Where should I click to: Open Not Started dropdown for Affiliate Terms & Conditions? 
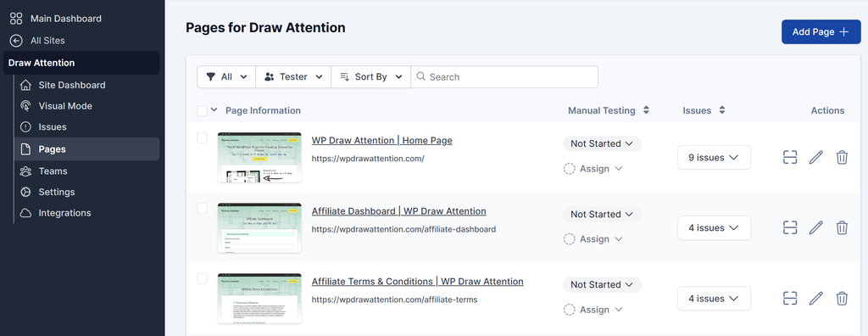pos(603,284)
